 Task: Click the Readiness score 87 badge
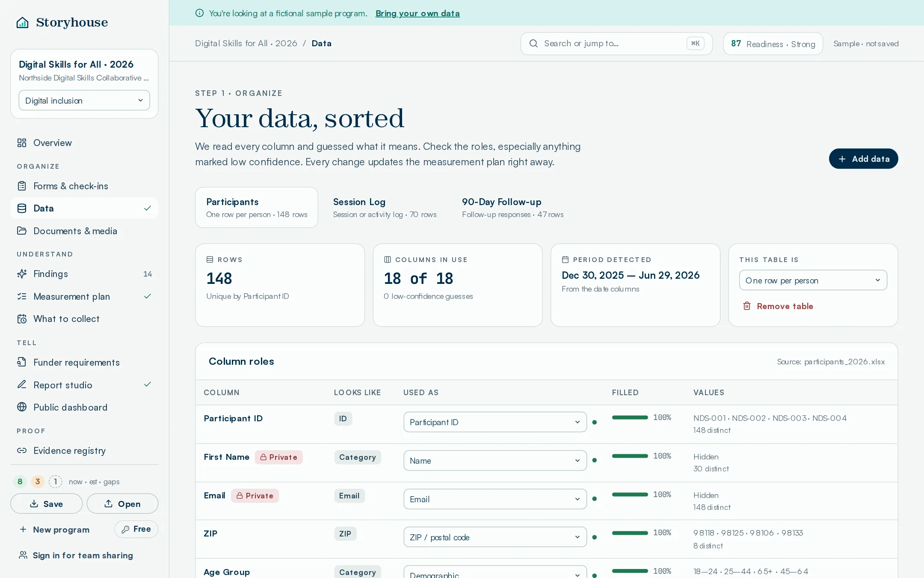773,44
